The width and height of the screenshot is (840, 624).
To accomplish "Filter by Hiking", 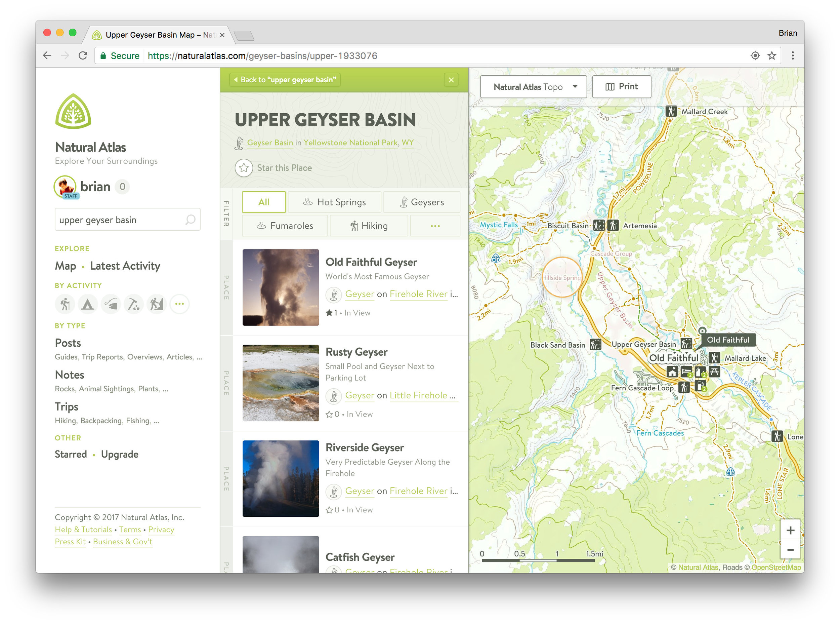I will coord(369,226).
